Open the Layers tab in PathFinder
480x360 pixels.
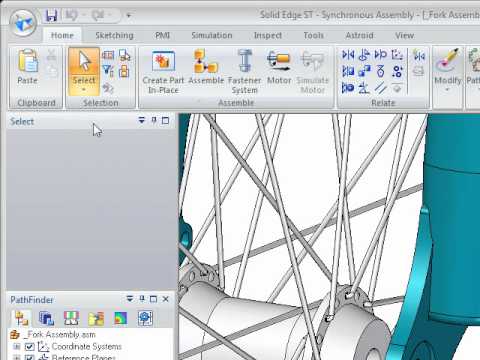71,318
